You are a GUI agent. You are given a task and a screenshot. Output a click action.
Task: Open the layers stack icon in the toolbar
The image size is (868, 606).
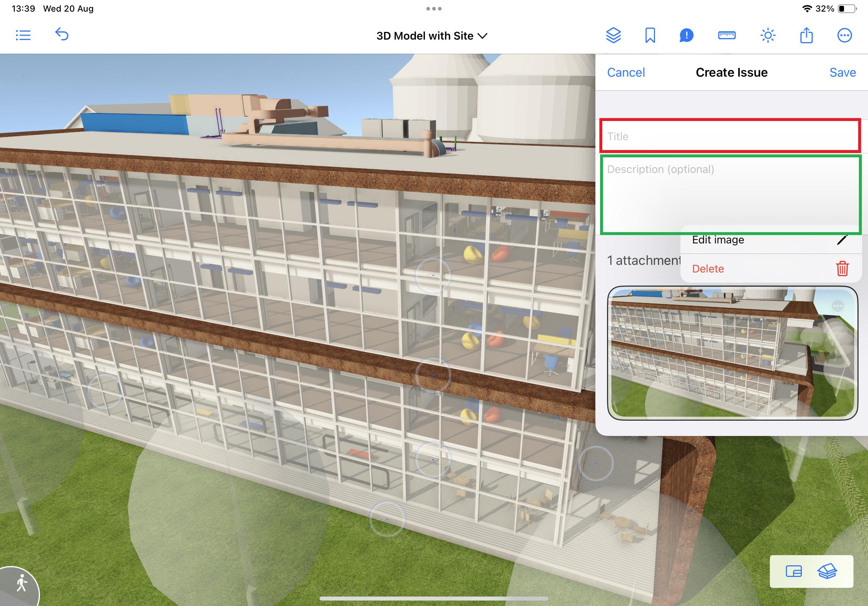click(x=613, y=36)
